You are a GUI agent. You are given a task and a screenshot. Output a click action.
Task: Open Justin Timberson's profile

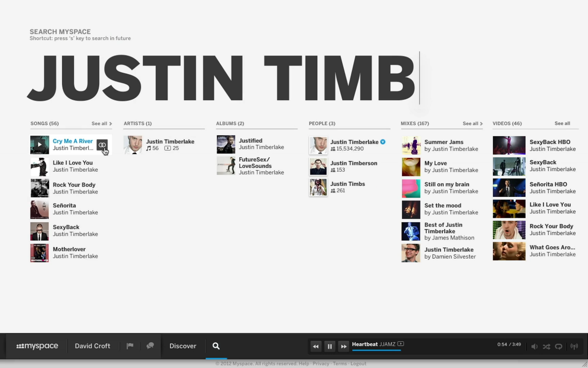(354, 163)
